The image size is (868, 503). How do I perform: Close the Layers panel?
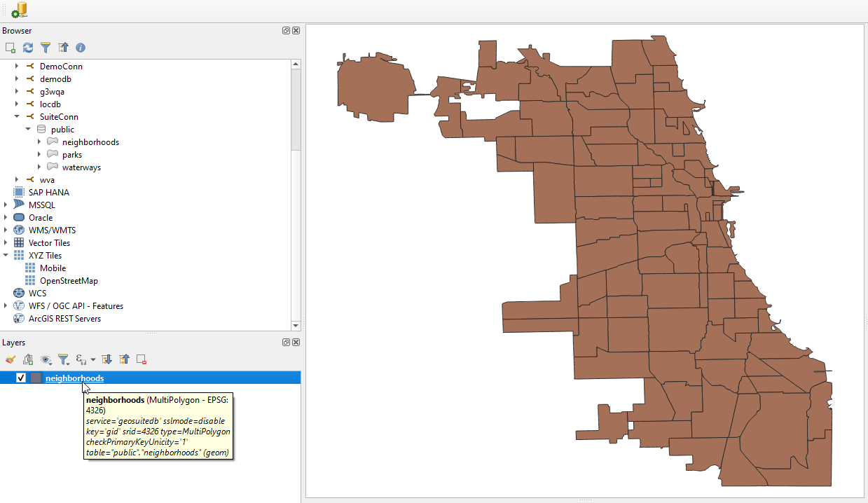[x=295, y=342]
